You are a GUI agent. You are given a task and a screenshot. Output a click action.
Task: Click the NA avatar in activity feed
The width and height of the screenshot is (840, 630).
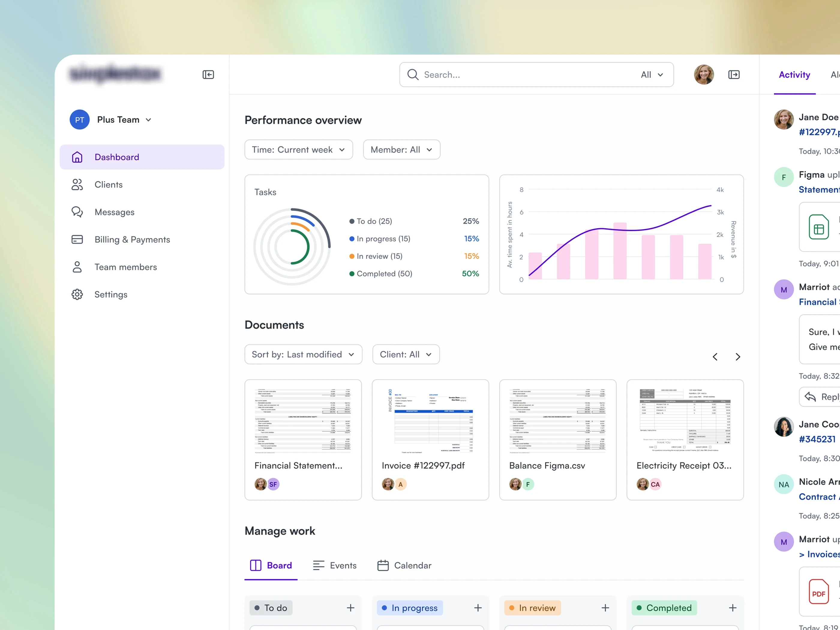point(784,484)
